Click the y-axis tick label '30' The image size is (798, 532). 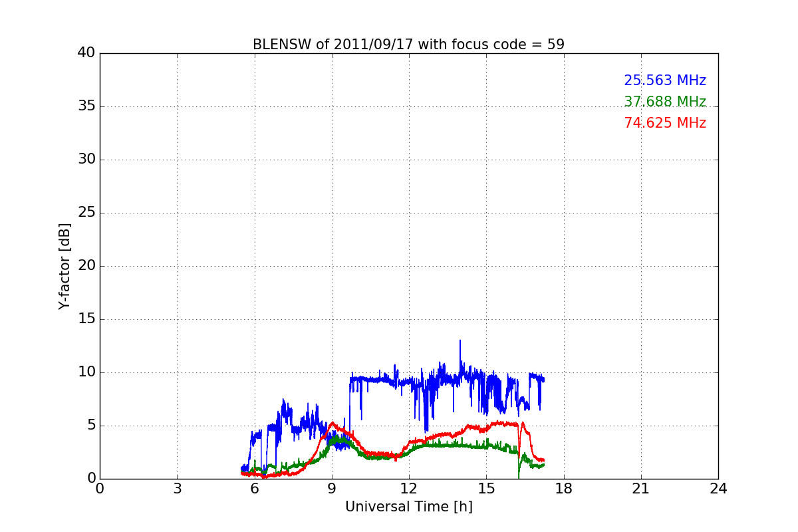click(x=86, y=160)
